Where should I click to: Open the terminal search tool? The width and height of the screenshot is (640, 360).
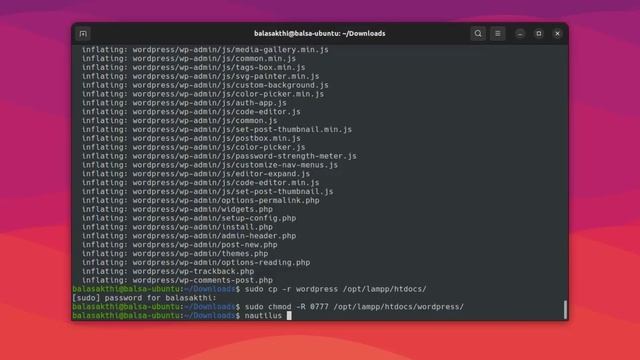478,34
